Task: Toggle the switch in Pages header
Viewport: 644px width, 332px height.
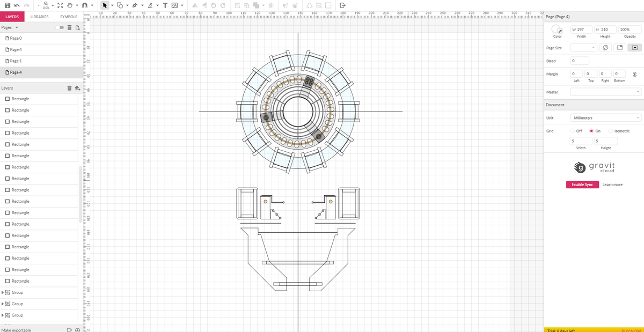Action: (x=60, y=27)
